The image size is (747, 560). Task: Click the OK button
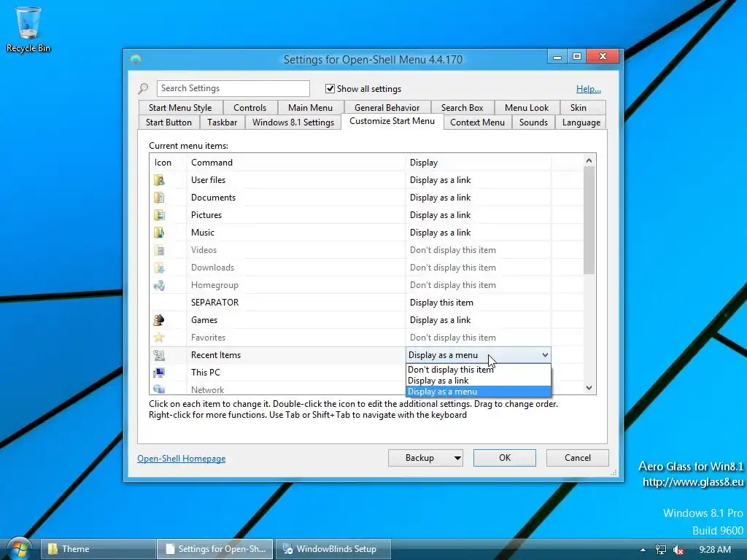(x=505, y=458)
